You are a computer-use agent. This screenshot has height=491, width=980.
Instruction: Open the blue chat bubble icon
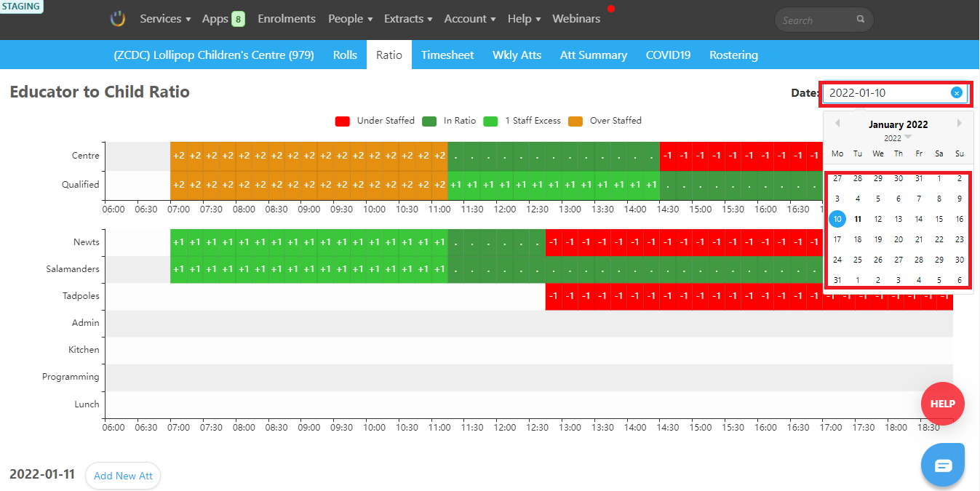(943, 465)
